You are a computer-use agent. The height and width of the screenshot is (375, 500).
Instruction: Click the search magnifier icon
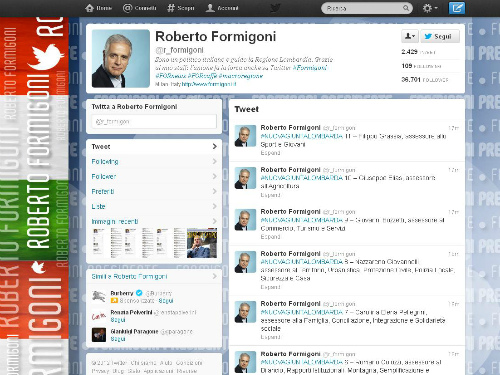[x=406, y=8]
